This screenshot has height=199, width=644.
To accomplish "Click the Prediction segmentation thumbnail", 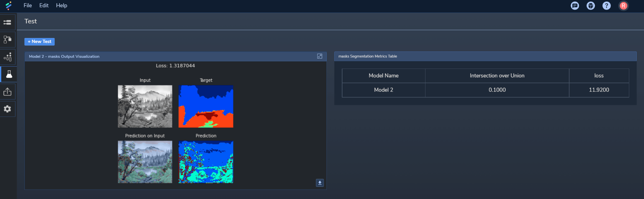I will point(206,162).
